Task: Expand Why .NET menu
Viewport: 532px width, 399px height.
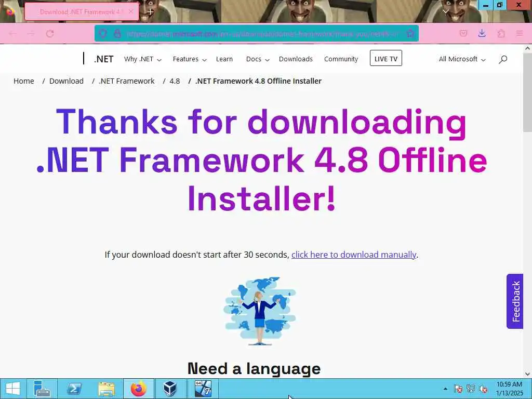Action: click(x=142, y=59)
